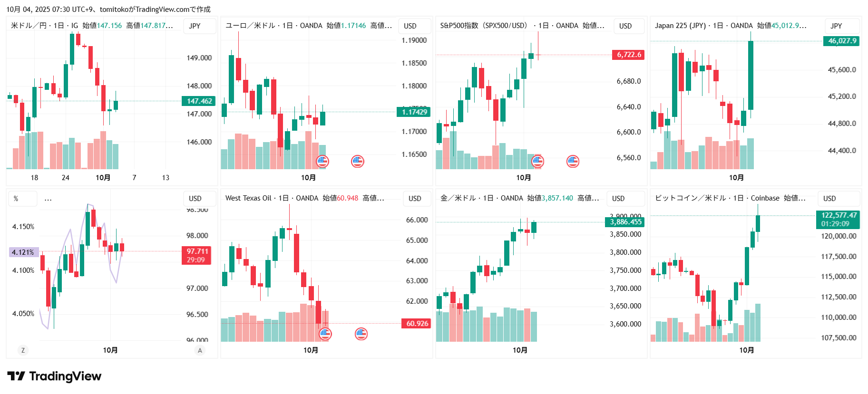The image size is (868, 394).
Task: Toggle the % scale button on the bottom-left chart
Action: (x=16, y=199)
